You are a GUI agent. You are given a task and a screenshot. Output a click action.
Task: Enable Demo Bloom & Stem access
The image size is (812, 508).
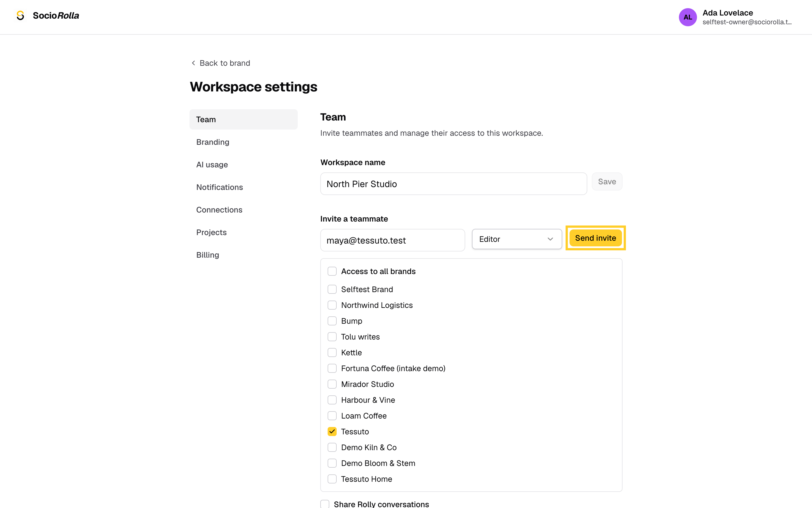pos(332,463)
